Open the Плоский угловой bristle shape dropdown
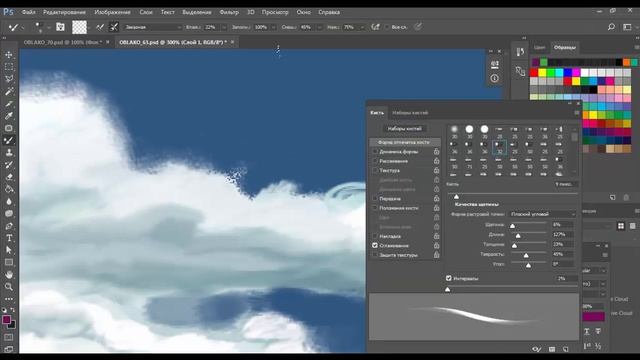The image size is (640, 360). click(x=542, y=214)
